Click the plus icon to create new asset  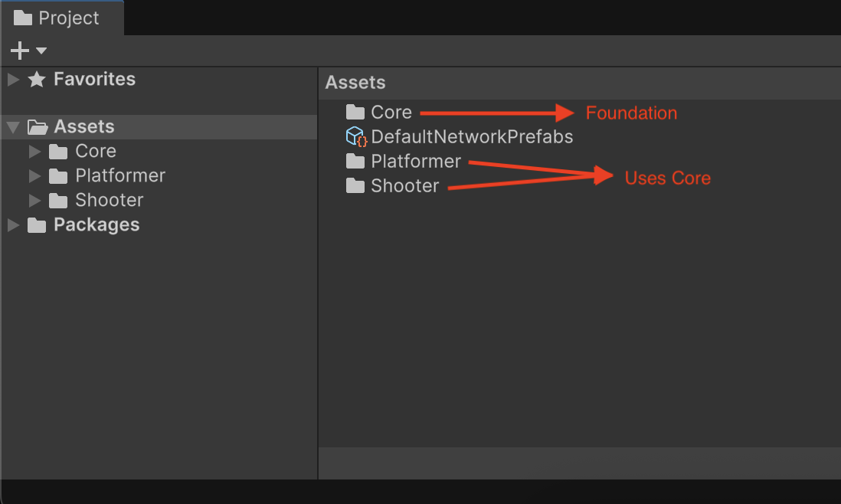tap(18, 51)
